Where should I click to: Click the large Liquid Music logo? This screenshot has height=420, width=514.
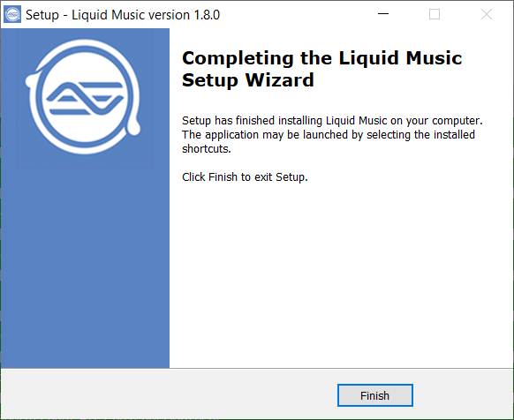83,97
